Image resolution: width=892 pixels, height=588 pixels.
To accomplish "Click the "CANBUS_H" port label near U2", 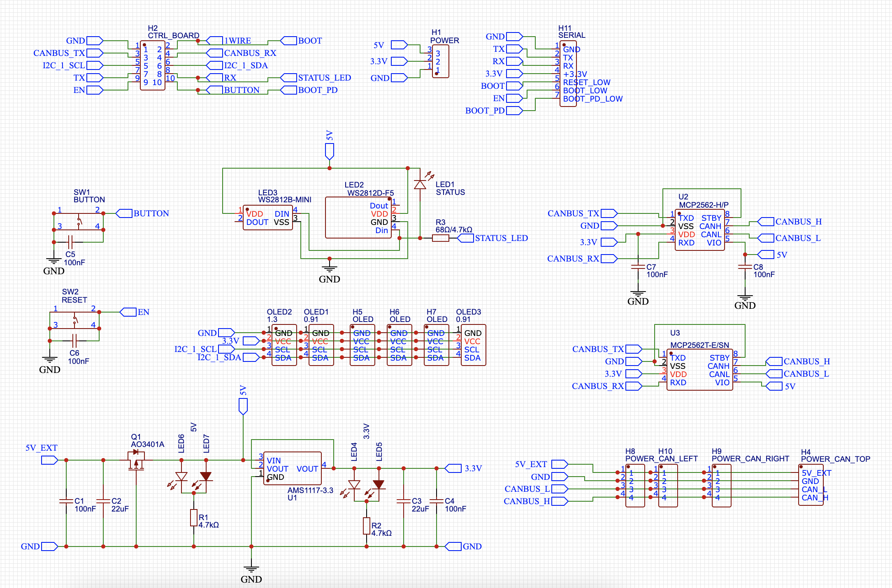I will click(x=799, y=222).
